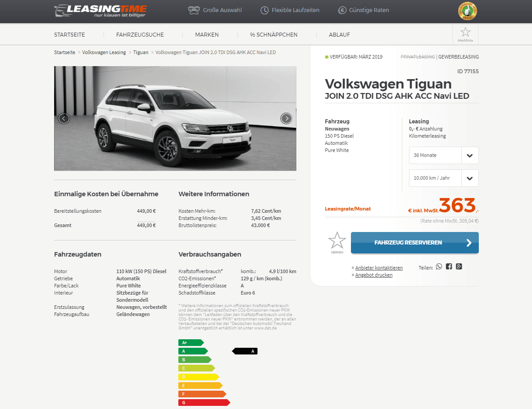Click the euro icon beside Günstige Raten

[x=342, y=10]
